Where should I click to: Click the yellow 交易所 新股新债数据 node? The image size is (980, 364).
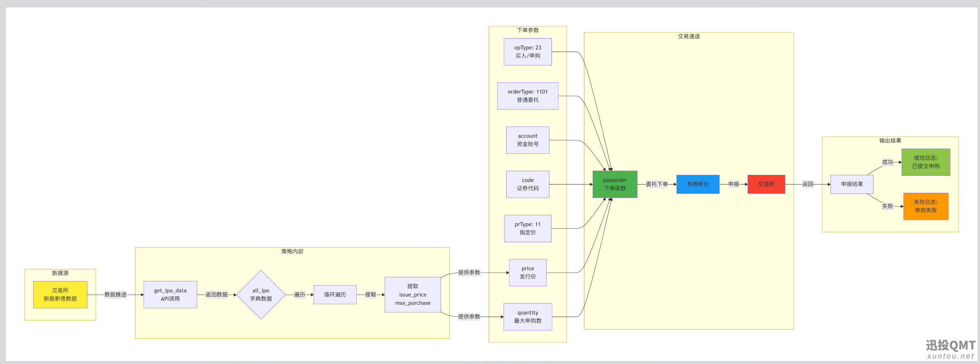coord(60,295)
